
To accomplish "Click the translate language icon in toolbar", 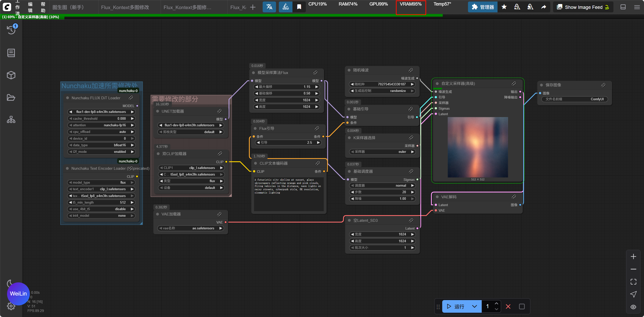I will 269,7.
